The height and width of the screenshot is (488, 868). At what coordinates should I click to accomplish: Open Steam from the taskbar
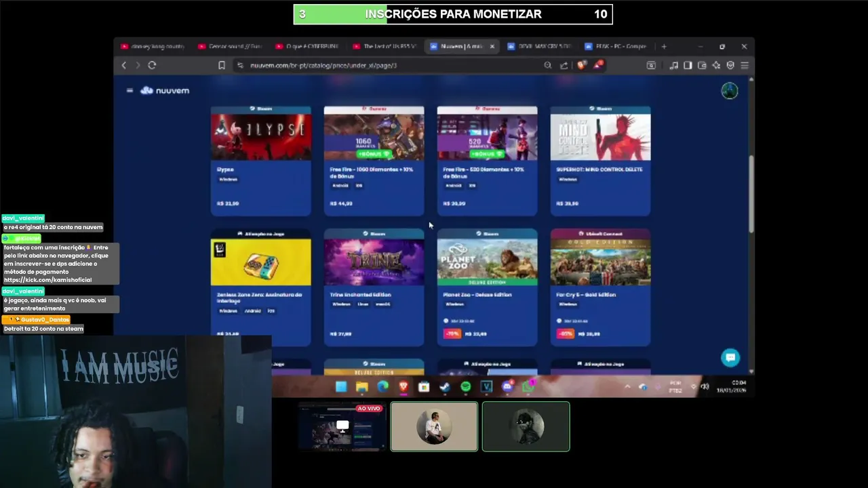[x=445, y=386]
